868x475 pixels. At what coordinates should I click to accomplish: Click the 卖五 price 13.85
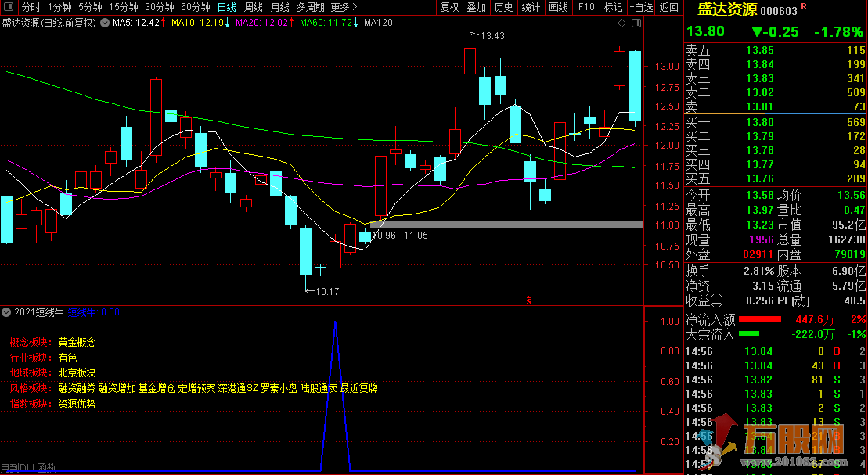coord(759,50)
